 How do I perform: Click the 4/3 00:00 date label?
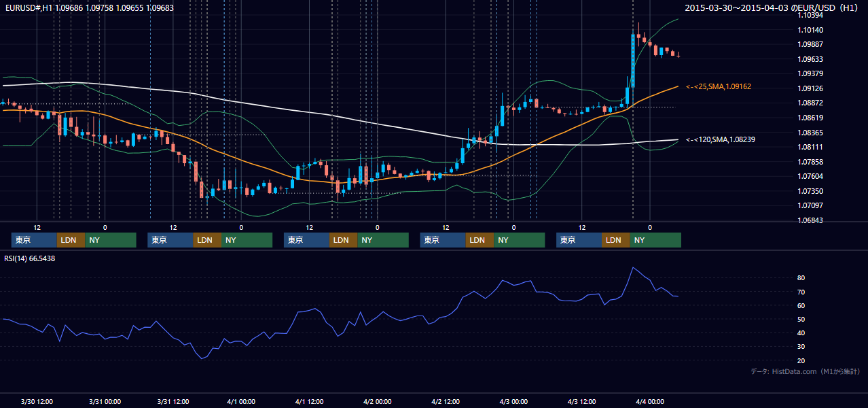pos(513,401)
